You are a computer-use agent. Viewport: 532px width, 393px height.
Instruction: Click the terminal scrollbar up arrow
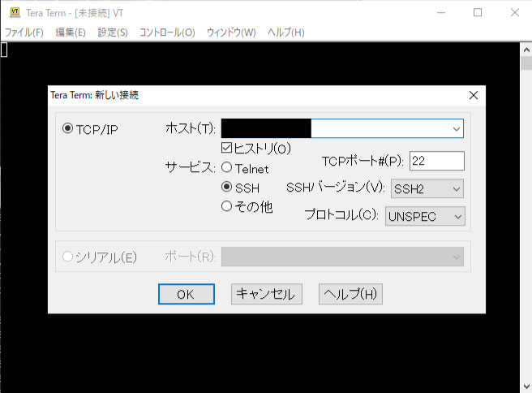(x=526, y=50)
